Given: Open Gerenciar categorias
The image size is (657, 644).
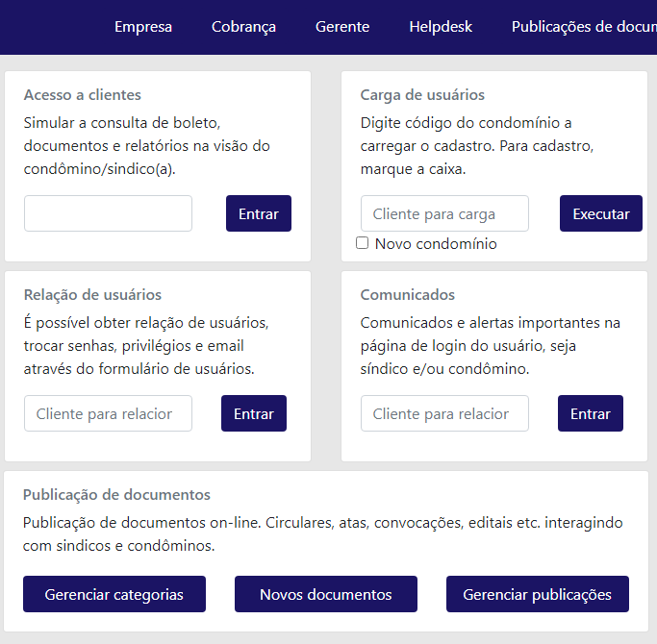Looking at the screenshot, I should pyautogui.click(x=114, y=594).
